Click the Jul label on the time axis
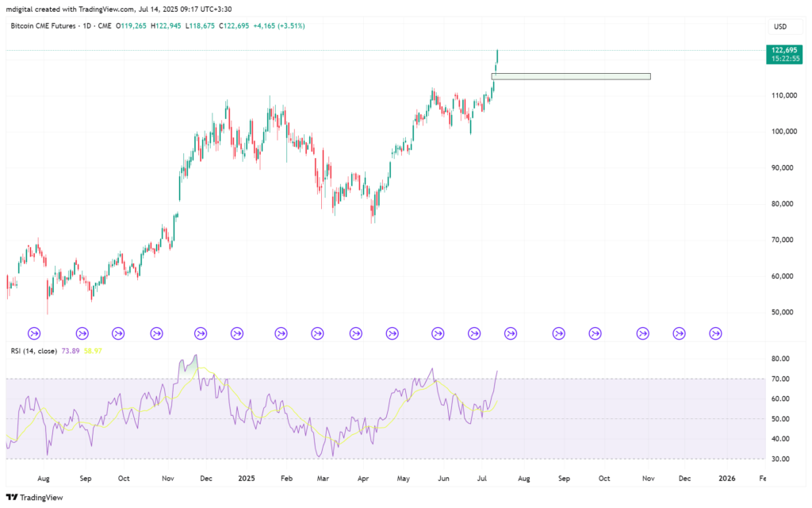The width and height of the screenshot is (812, 508). 481,479
